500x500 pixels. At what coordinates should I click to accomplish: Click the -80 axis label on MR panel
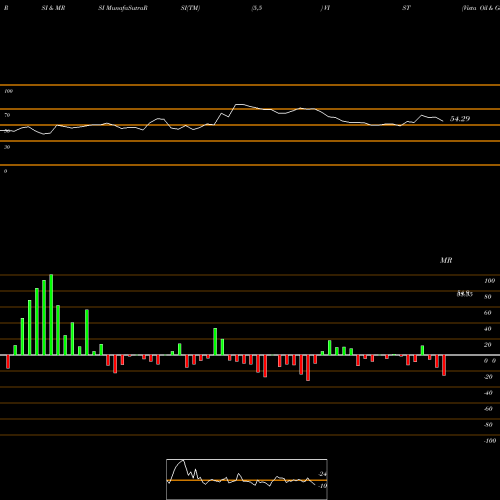click(x=488, y=425)
